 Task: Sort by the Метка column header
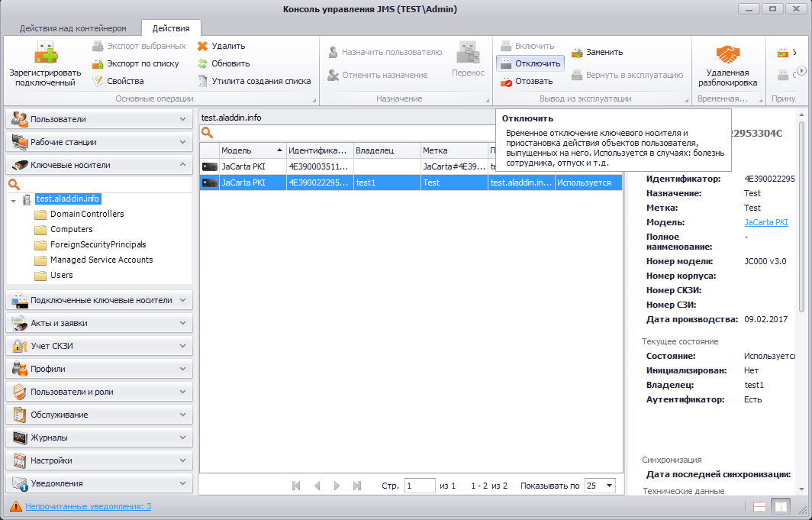(x=454, y=150)
